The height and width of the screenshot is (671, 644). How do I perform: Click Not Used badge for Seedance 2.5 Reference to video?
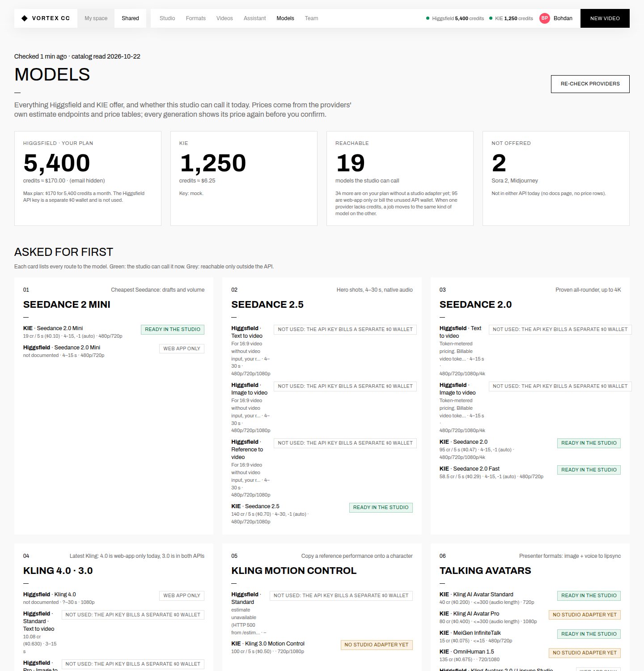[x=345, y=443]
